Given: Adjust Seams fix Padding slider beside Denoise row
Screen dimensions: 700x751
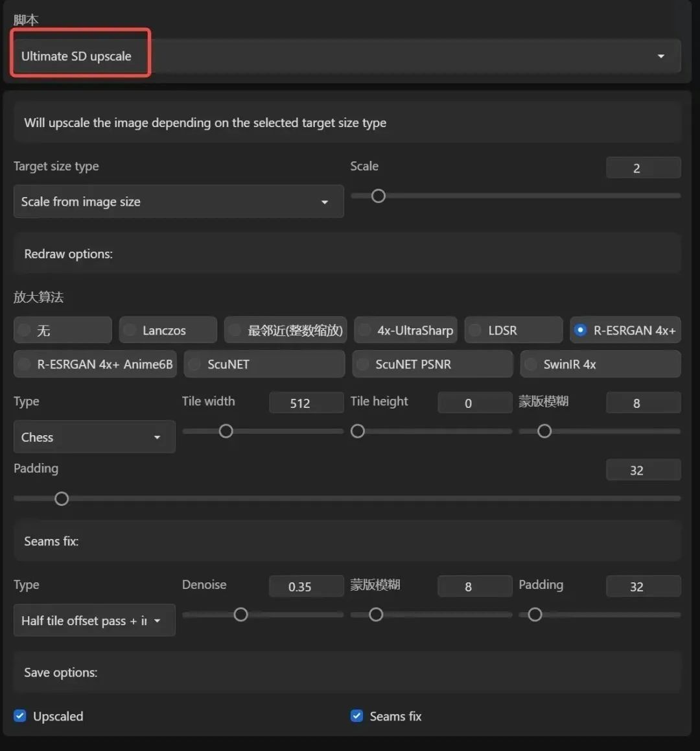Looking at the screenshot, I should tap(535, 615).
